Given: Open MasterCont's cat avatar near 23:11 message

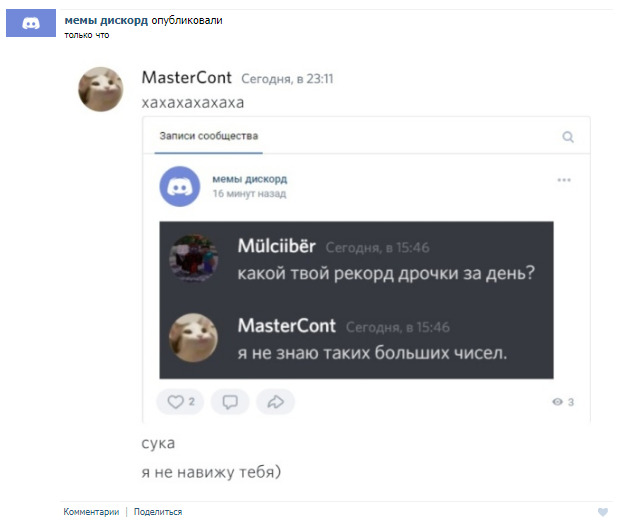Looking at the screenshot, I should tap(101, 89).
